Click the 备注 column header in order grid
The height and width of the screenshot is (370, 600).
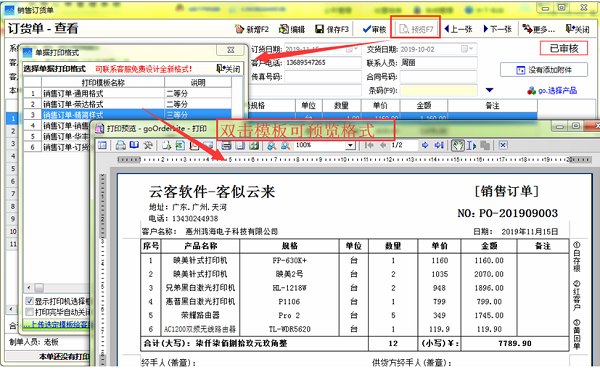(492, 106)
